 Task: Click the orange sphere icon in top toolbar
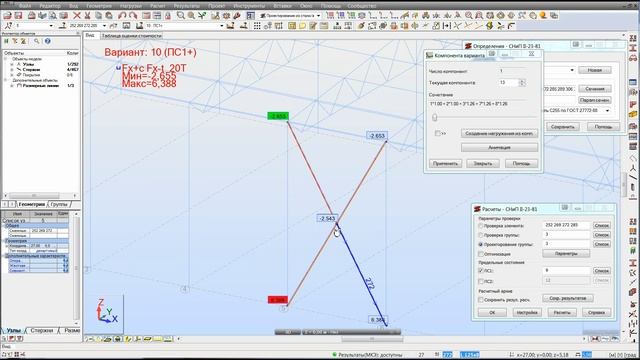543,16
